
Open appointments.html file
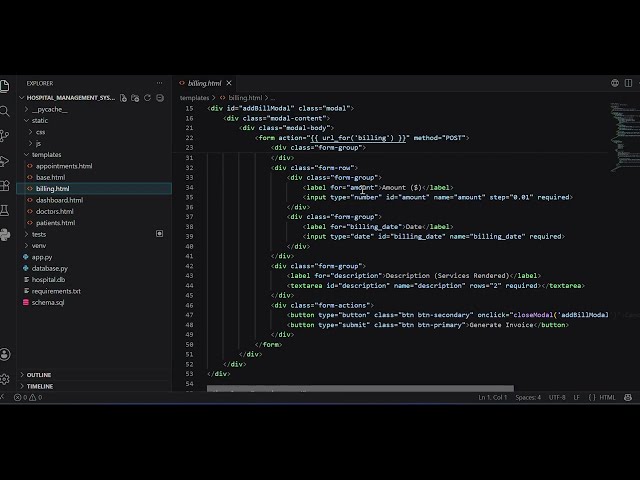point(64,166)
